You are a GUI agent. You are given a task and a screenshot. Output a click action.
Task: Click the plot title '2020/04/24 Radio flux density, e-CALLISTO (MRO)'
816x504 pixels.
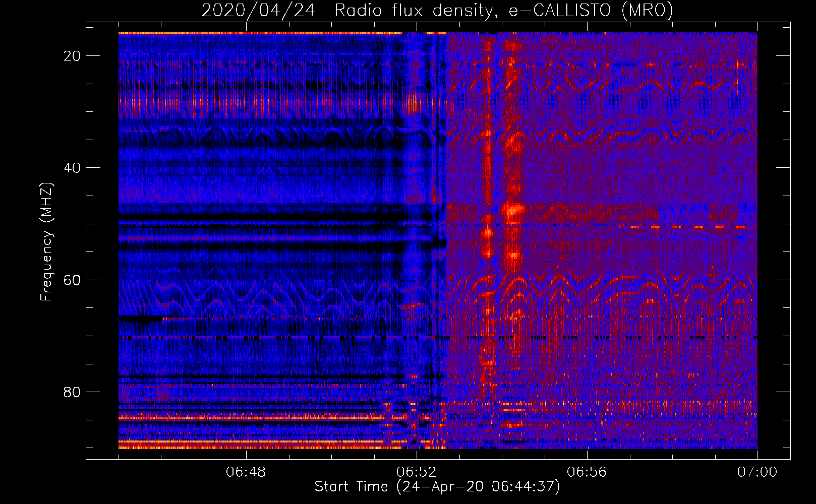(x=437, y=10)
